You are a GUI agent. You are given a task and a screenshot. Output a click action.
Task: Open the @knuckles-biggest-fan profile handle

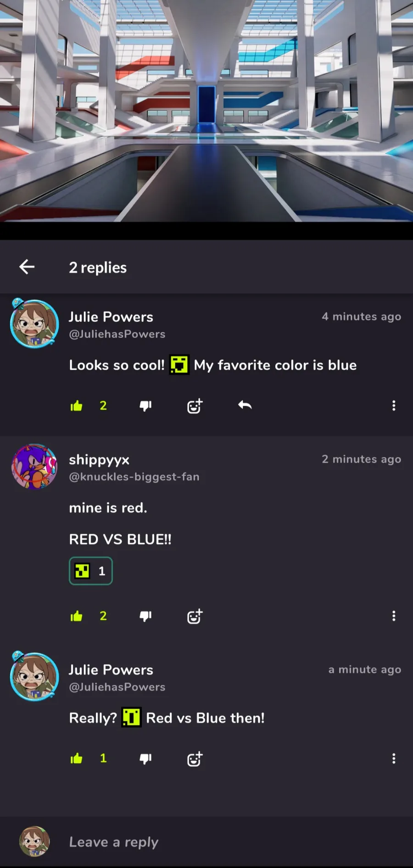pos(134,477)
